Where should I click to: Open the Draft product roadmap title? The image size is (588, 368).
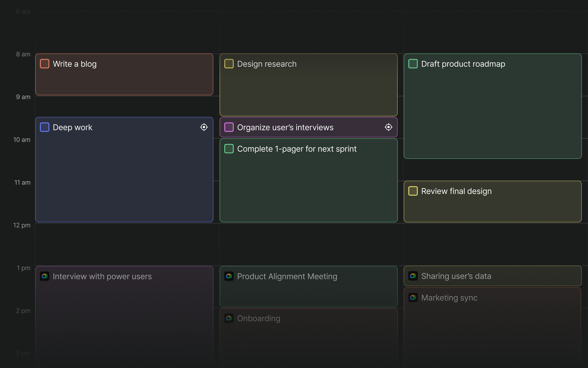(463, 64)
